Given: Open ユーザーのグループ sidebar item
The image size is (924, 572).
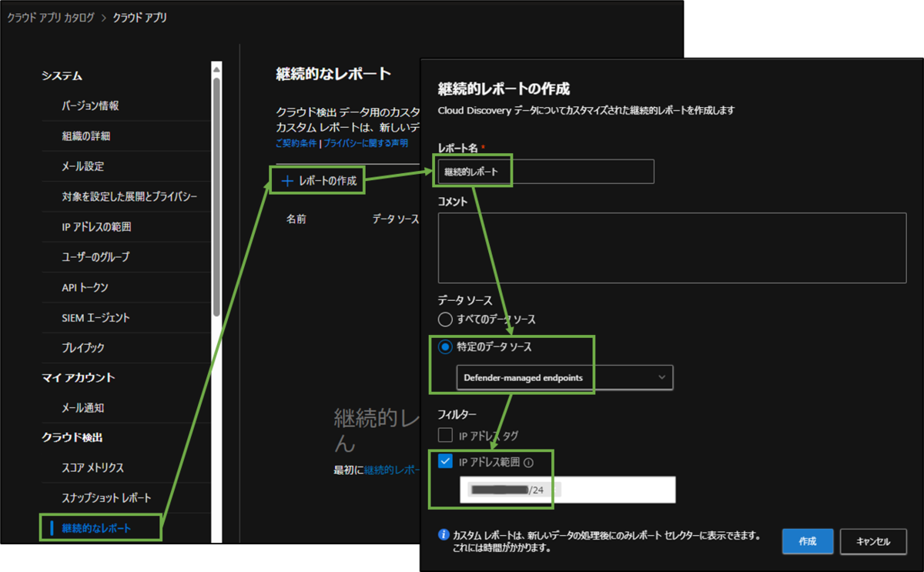Looking at the screenshot, I should pyautogui.click(x=95, y=257).
